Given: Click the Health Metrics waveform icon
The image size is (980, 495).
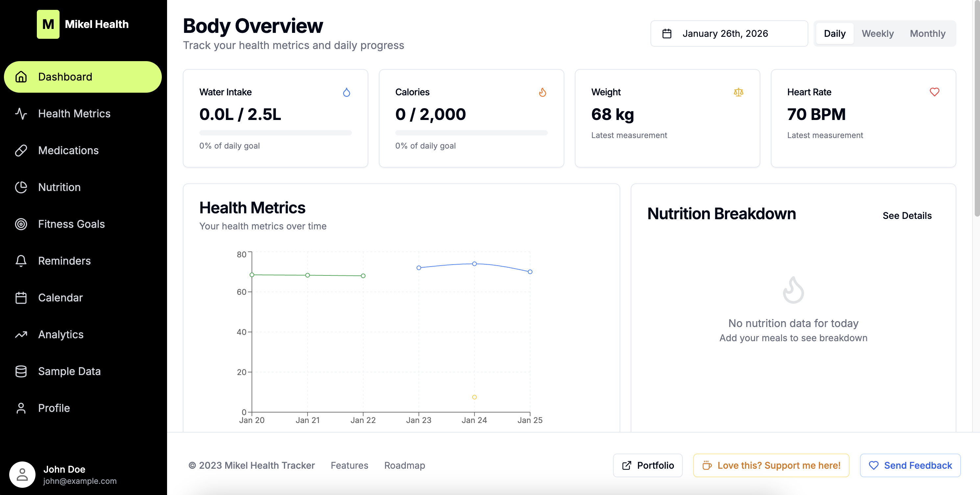Looking at the screenshot, I should 21,113.
